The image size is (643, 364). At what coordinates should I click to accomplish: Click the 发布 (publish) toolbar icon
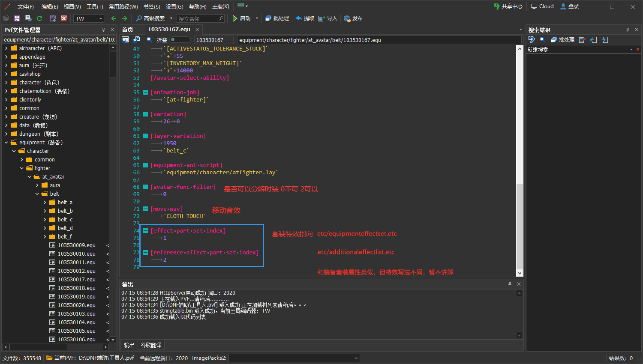tap(353, 18)
